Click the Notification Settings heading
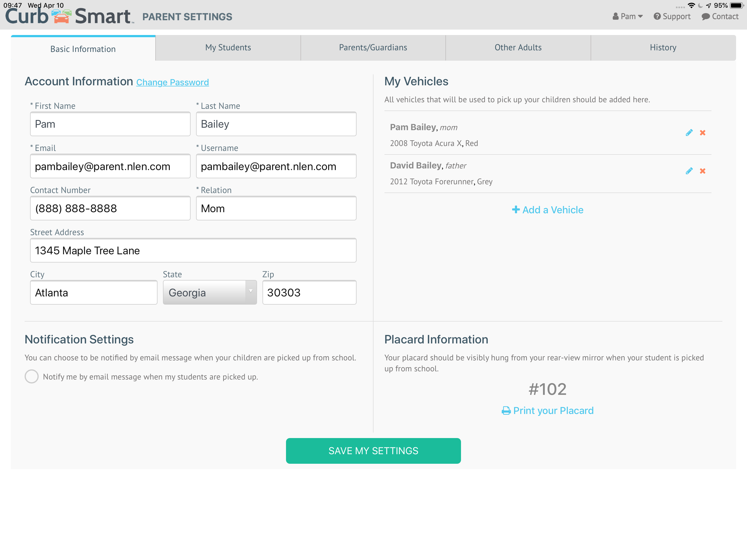The width and height of the screenshot is (747, 560). (79, 339)
